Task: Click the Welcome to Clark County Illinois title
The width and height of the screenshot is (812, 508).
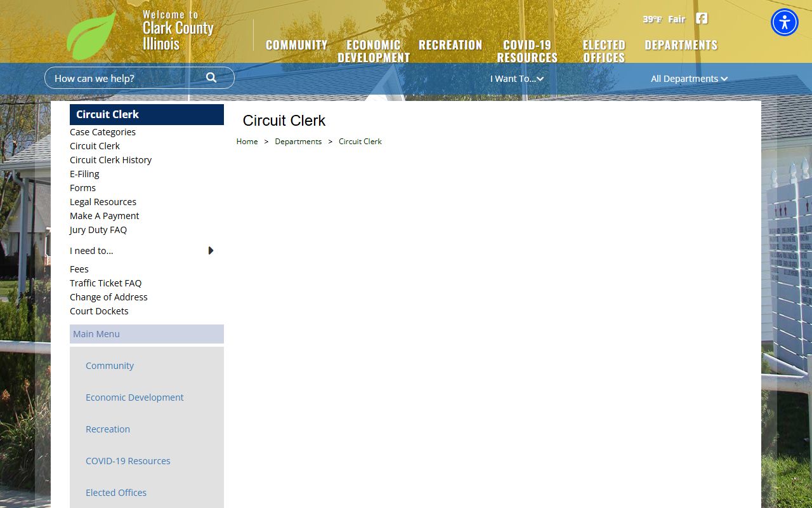Action: click(x=178, y=30)
